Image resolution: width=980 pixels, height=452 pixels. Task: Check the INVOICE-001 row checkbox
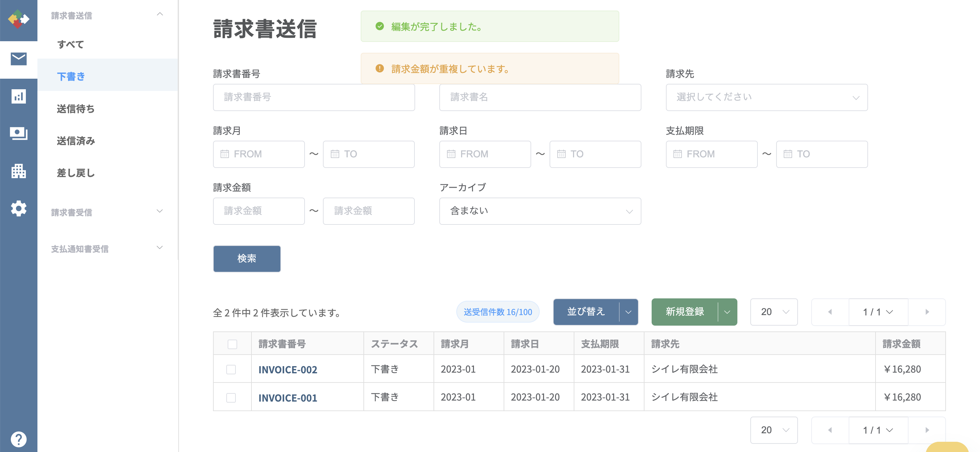231,398
